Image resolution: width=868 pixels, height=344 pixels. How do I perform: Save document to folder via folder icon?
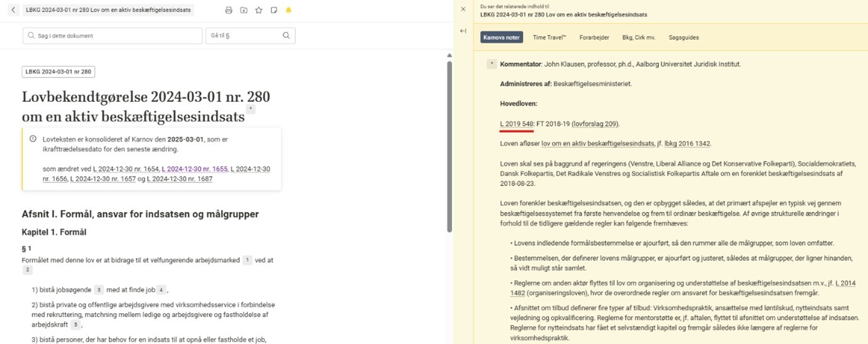tap(244, 11)
